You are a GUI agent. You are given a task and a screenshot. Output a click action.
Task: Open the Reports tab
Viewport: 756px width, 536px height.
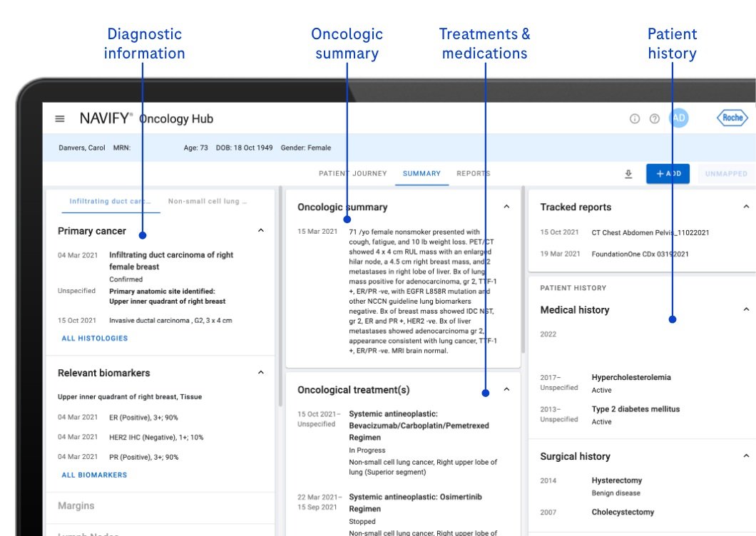coord(473,173)
